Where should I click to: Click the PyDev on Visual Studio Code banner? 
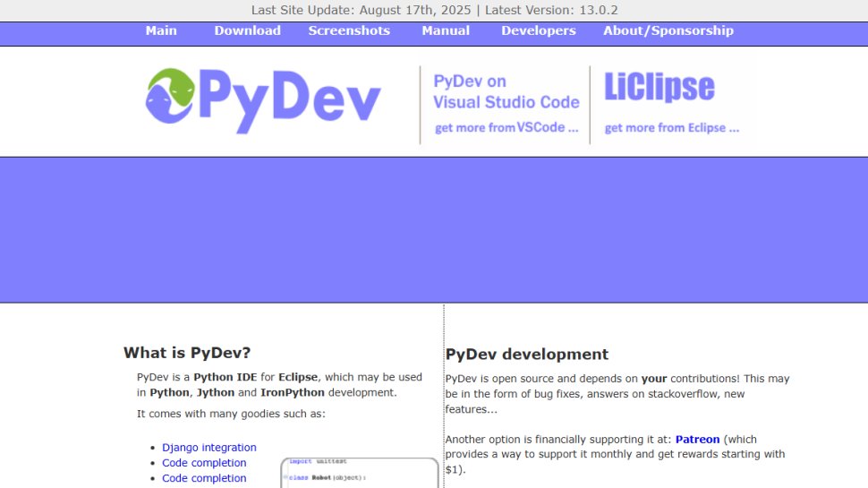point(506,91)
